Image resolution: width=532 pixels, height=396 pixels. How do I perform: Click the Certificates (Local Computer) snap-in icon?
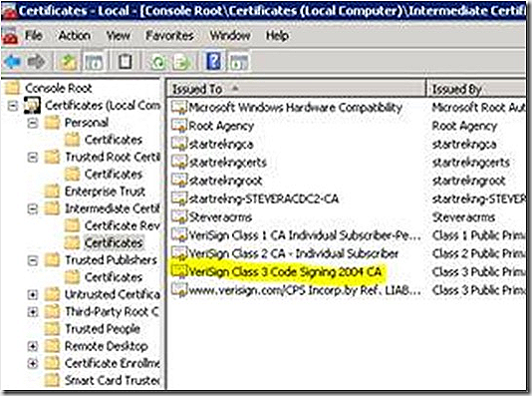coord(32,106)
